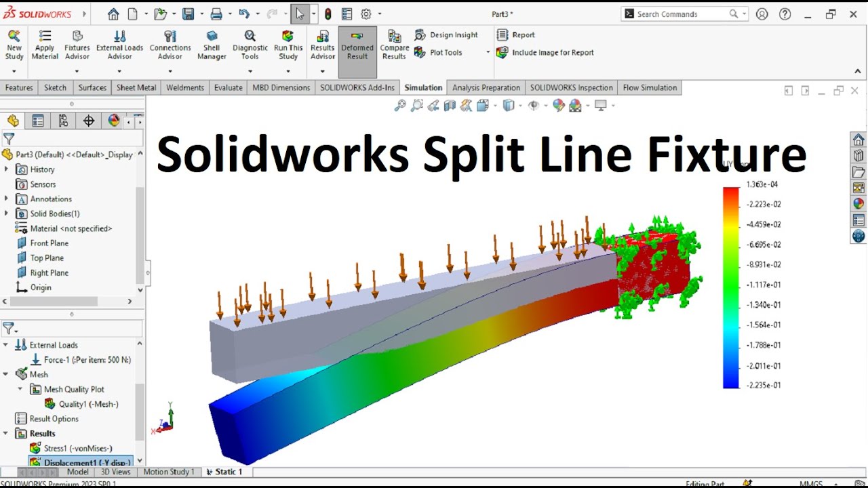Click the Rebuild traffic light icon
This screenshot has width=868, height=488.
click(x=328, y=14)
